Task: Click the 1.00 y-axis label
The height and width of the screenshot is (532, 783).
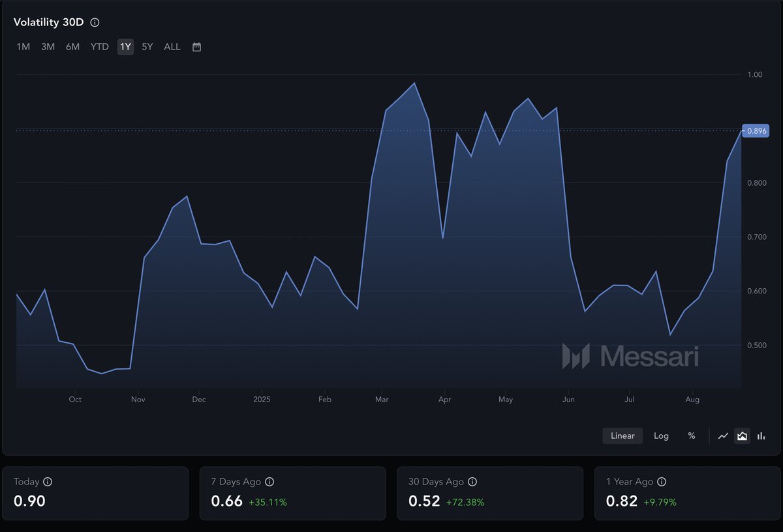Action: coord(754,74)
